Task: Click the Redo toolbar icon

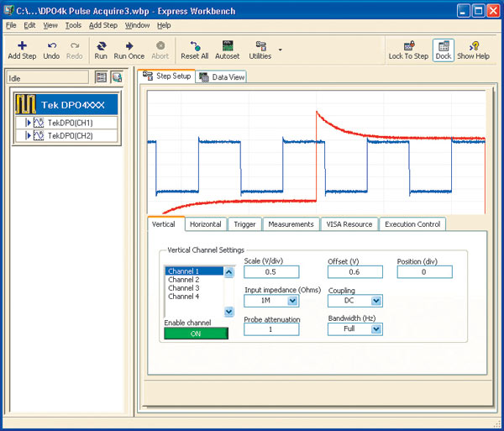Action: tap(75, 45)
